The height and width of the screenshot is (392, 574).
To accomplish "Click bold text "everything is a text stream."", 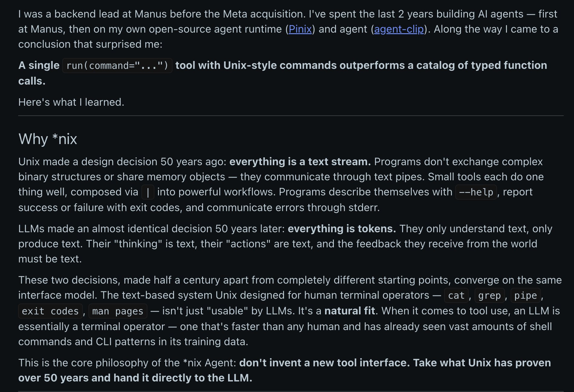I will [x=300, y=162].
